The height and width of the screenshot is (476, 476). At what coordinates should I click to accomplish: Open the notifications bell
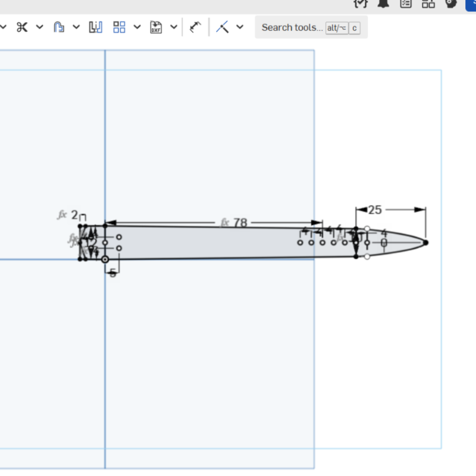click(x=383, y=4)
